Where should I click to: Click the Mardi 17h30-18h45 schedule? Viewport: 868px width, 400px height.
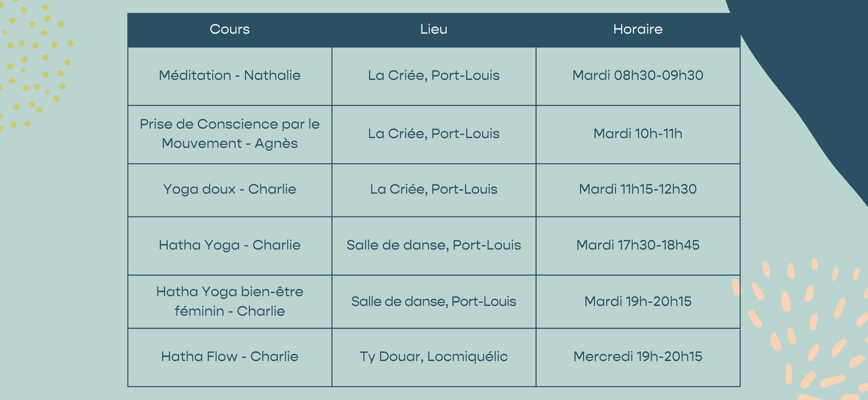(x=638, y=245)
